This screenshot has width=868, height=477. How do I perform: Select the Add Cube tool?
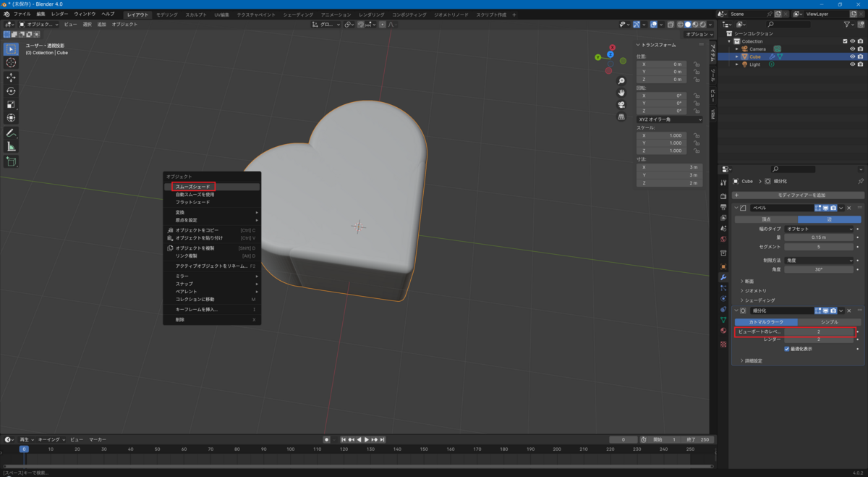(11, 162)
